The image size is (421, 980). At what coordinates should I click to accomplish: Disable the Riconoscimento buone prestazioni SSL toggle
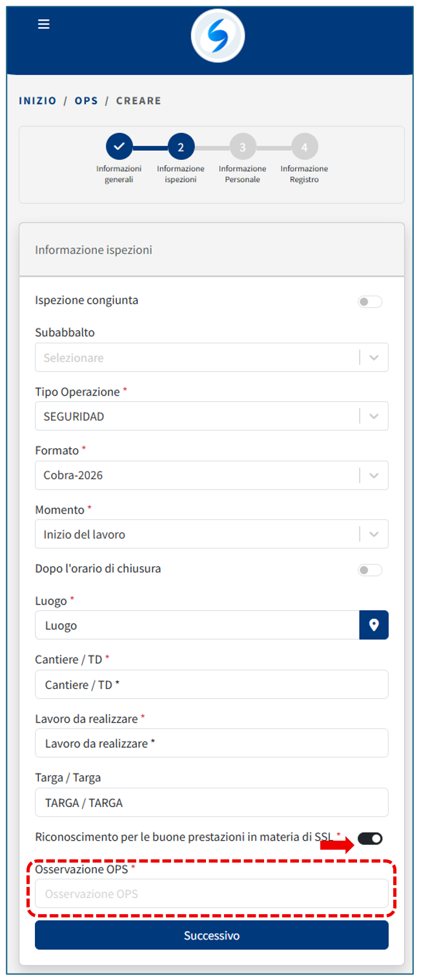coord(370,838)
